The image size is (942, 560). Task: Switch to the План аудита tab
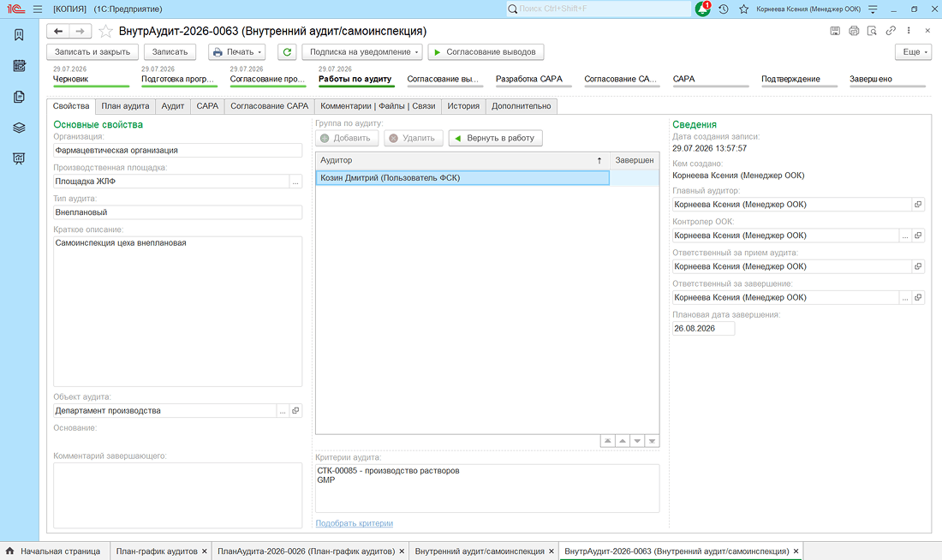125,106
